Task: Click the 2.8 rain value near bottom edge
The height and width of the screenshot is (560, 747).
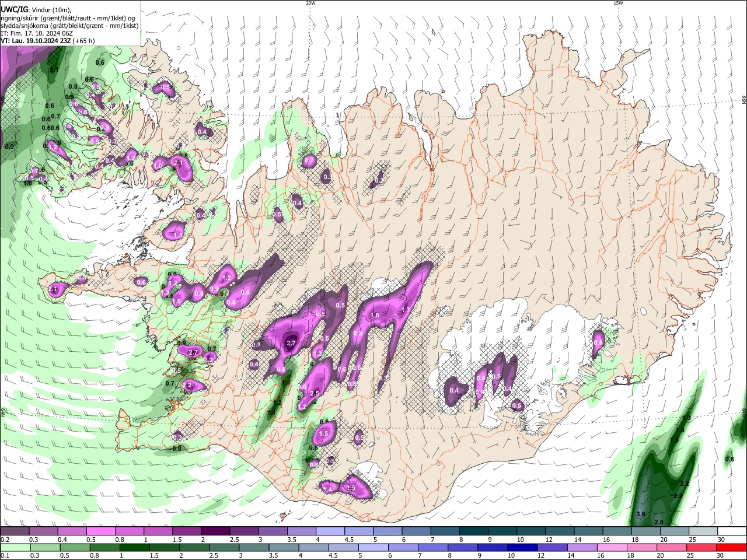Action: [659, 522]
